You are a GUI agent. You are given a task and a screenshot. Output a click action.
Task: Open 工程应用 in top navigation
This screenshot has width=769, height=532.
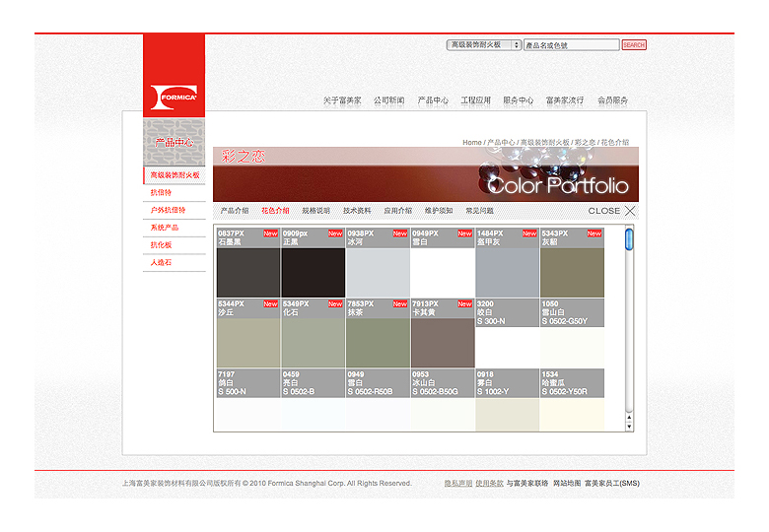(476, 100)
